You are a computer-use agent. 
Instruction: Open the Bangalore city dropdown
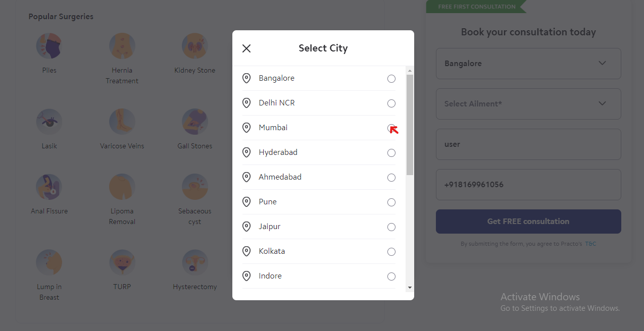(x=528, y=64)
